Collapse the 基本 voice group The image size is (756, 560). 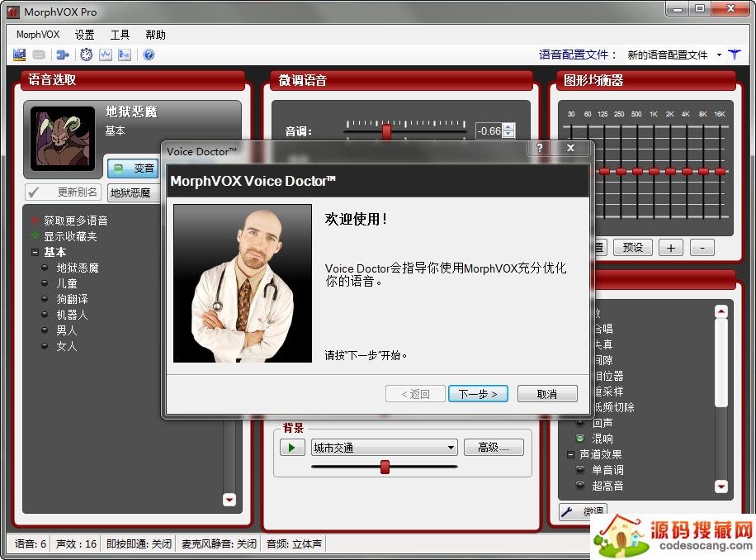click(x=35, y=252)
